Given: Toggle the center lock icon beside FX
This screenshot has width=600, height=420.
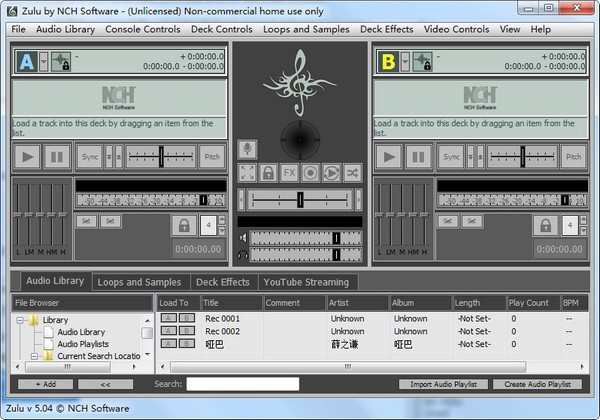Looking at the screenshot, I should point(268,172).
